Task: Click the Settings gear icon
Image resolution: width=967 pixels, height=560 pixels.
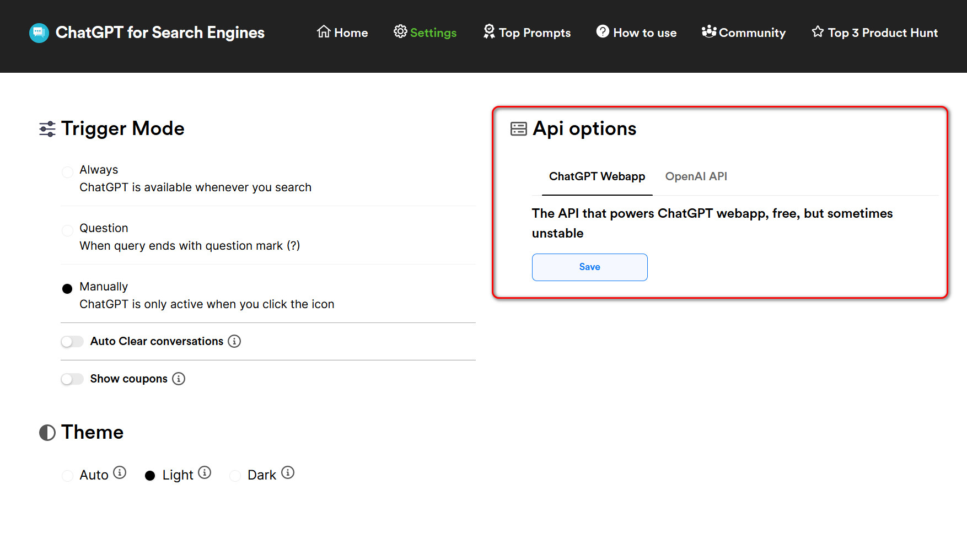Action: pos(400,31)
